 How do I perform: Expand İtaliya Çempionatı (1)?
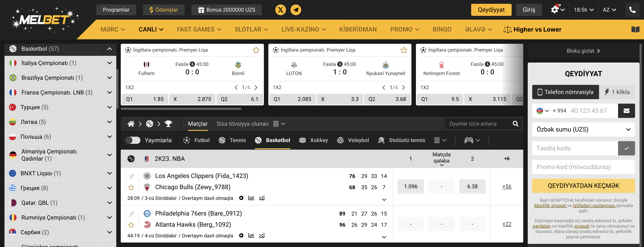click(x=109, y=63)
